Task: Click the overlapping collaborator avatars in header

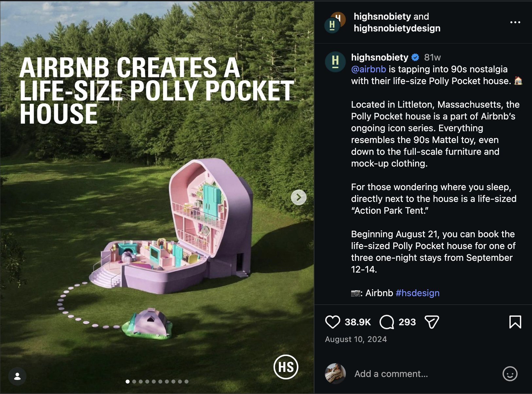Action: pyautogui.click(x=335, y=22)
